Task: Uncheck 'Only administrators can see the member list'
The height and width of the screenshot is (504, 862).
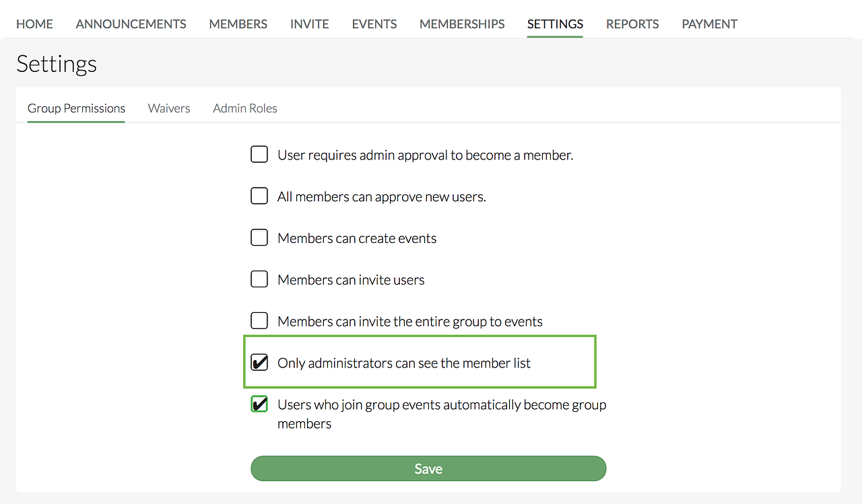Action: (x=259, y=363)
